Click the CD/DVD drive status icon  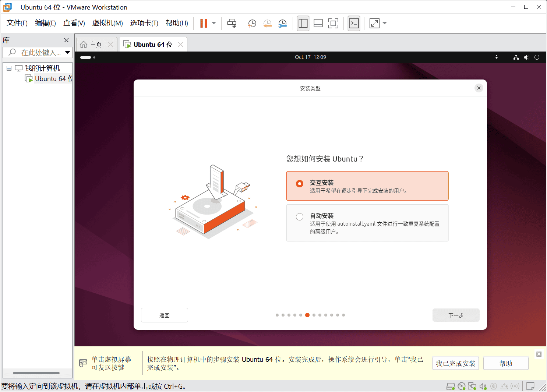point(462,386)
